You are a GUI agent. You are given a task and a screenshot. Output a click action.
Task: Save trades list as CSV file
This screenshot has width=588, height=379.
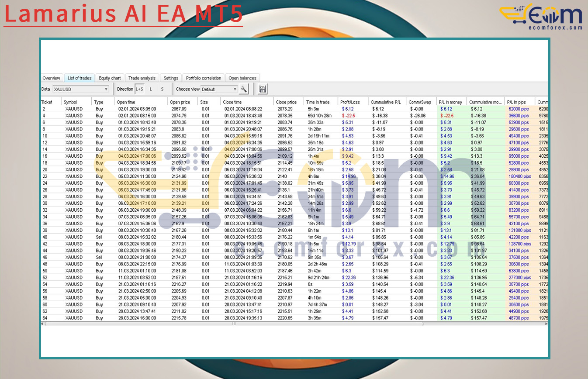tap(263, 89)
